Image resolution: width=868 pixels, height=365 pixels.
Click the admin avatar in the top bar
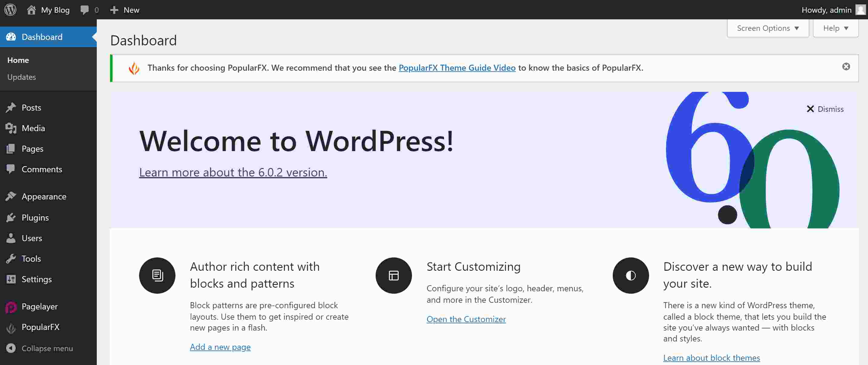coord(860,10)
